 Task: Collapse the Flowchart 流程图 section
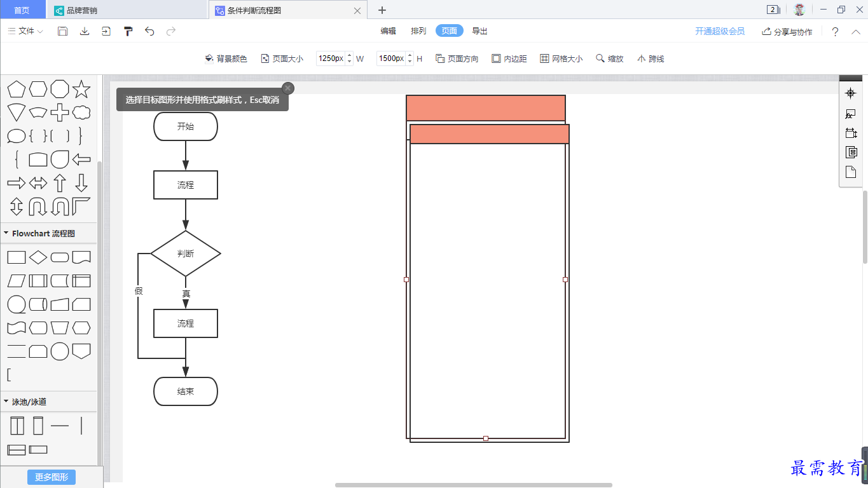[6, 233]
